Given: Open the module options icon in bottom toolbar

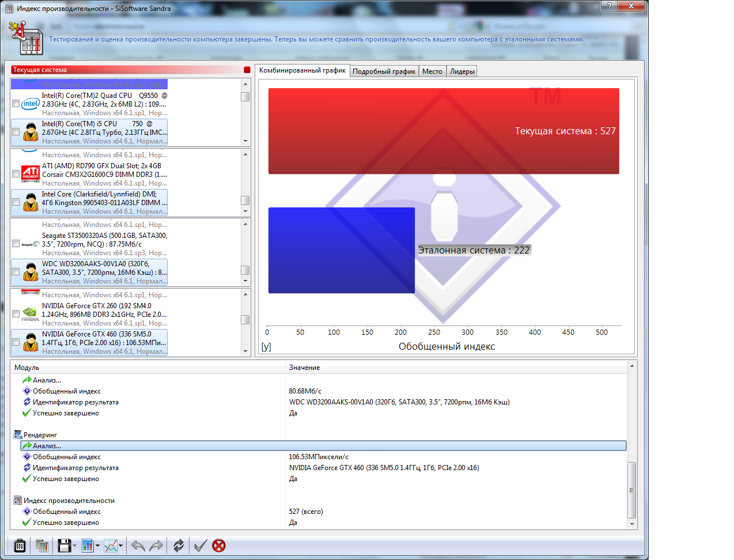Looking at the screenshot, I should [x=20, y=546].
